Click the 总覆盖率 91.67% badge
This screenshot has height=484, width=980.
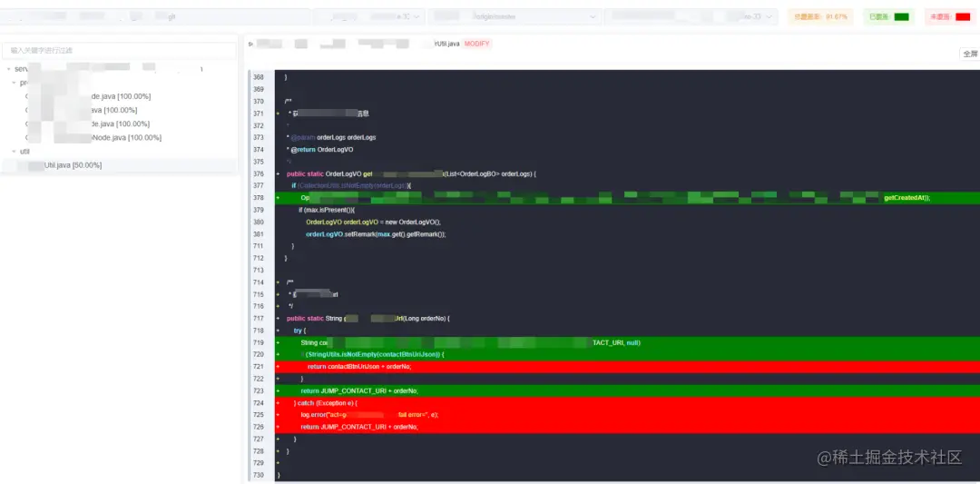click(x=820, y=17)
